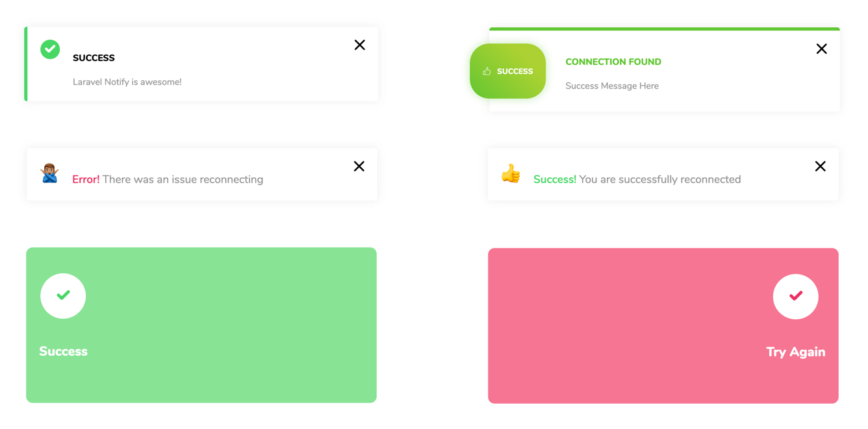Click the Laravel Notify is awesome message
The height and width of the screenshot is (429, 868).
(127, 82)
